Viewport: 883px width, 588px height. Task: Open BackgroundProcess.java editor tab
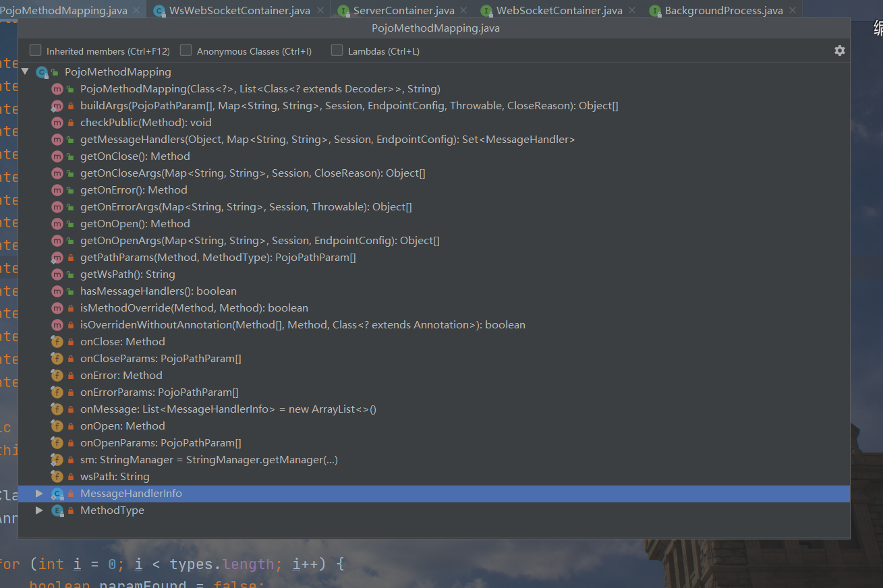724,11
